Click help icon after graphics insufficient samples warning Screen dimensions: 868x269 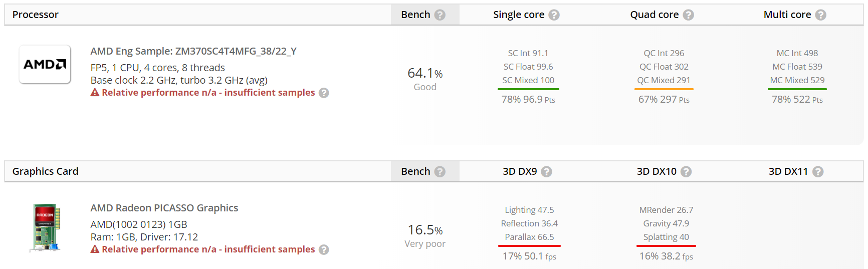click(324, 250)
